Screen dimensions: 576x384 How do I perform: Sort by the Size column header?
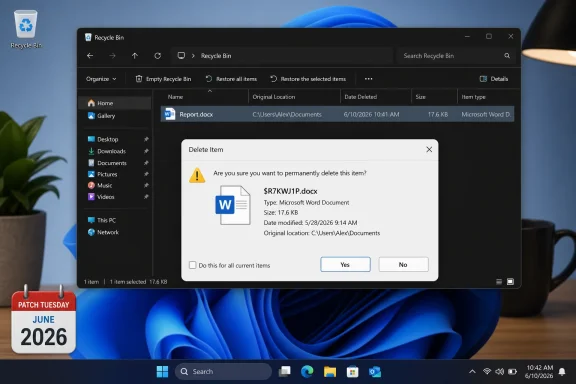(x=421, y=97)
